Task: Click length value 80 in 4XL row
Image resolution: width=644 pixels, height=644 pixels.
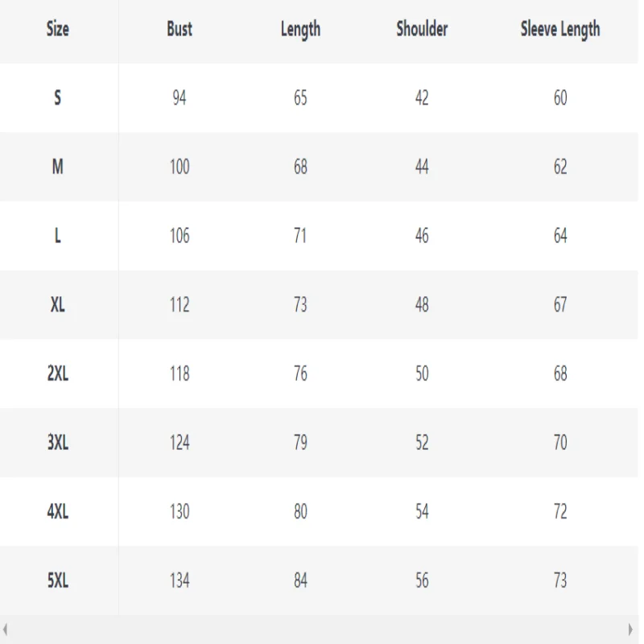Action: (300, 512)
